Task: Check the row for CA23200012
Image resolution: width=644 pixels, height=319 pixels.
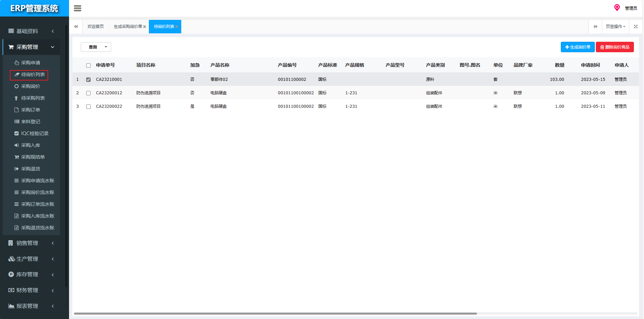Action: click(x=88, y=93)
